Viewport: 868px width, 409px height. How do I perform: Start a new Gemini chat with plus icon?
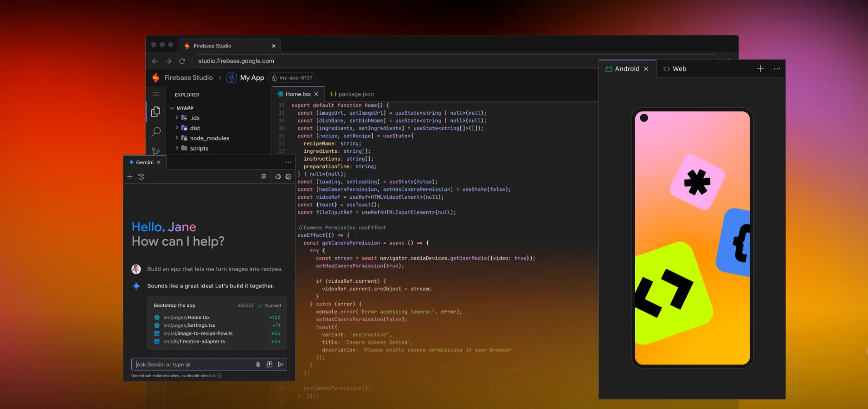pyautogui.click(x=130, y=176)
